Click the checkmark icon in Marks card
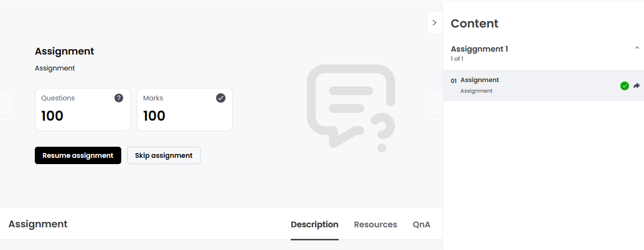Screen dimensions: 644x250 click(221, 98)
